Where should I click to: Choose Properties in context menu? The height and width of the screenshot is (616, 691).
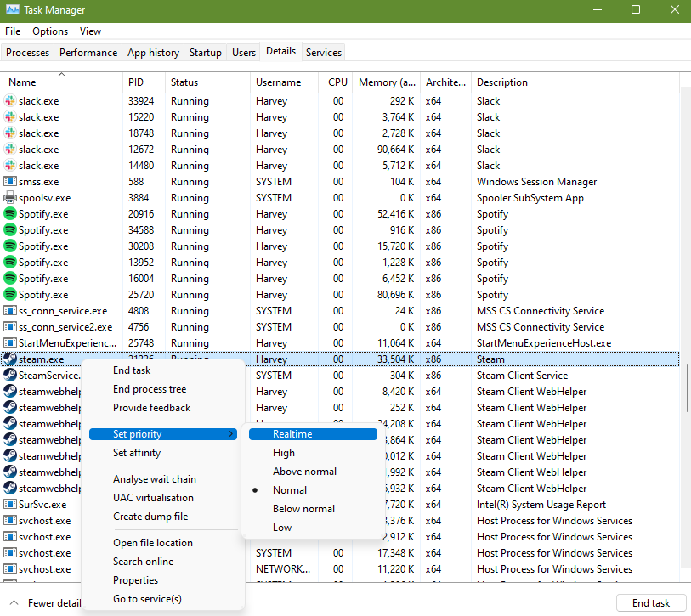point(163,580)
